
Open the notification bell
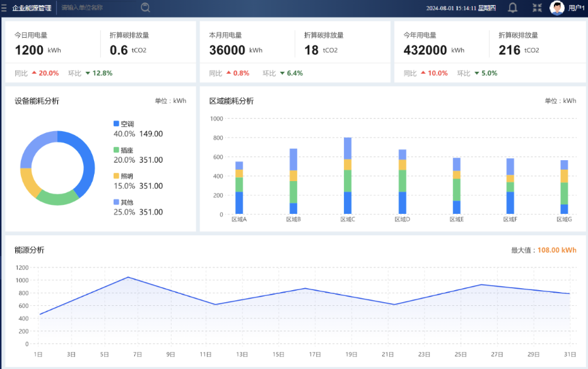click(512, 8)
